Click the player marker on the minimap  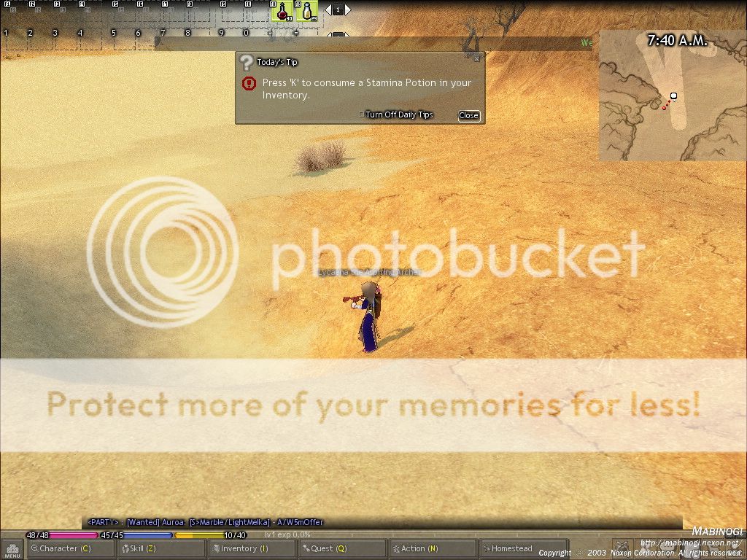[x=673, y=96]
